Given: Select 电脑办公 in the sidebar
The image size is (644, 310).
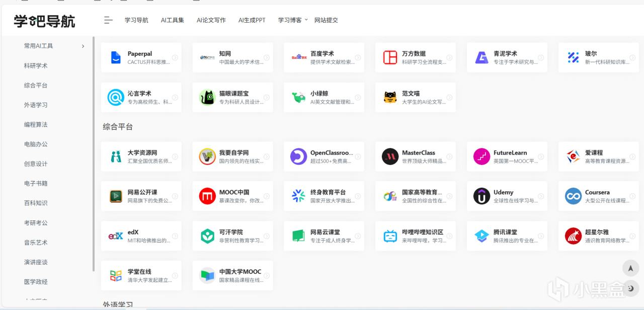Looking at the screenshot, I should (36, 144).
